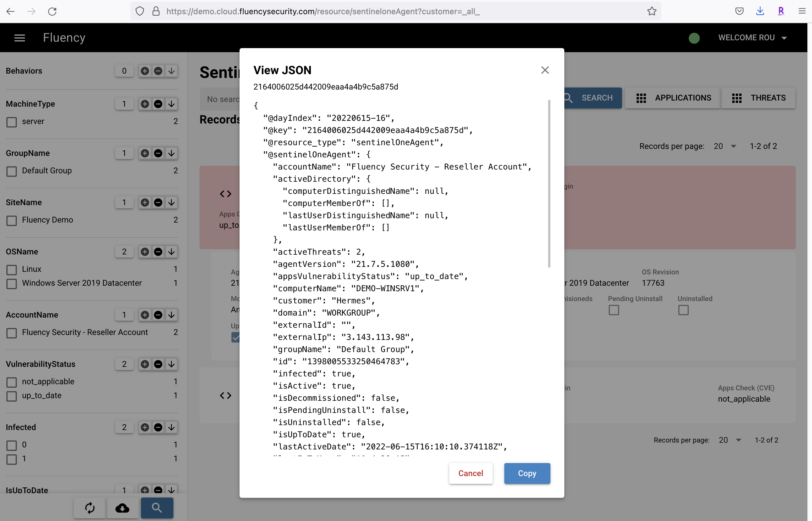This screenshot has height=521, width=812.
Task: Open the APPLICATIONS view
Action: pos(673,98)
